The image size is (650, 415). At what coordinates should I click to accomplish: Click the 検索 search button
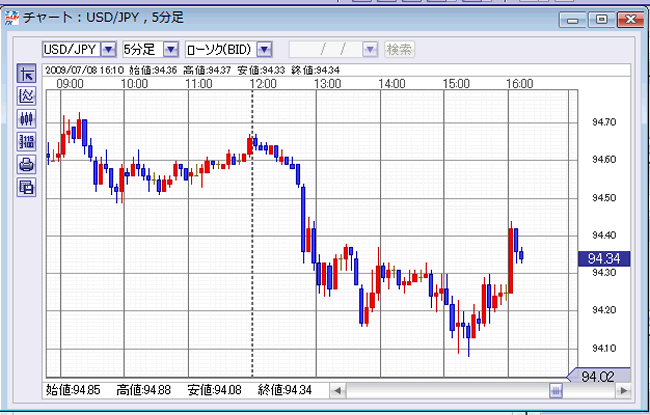pyautogui.click(x=399, y=49)
